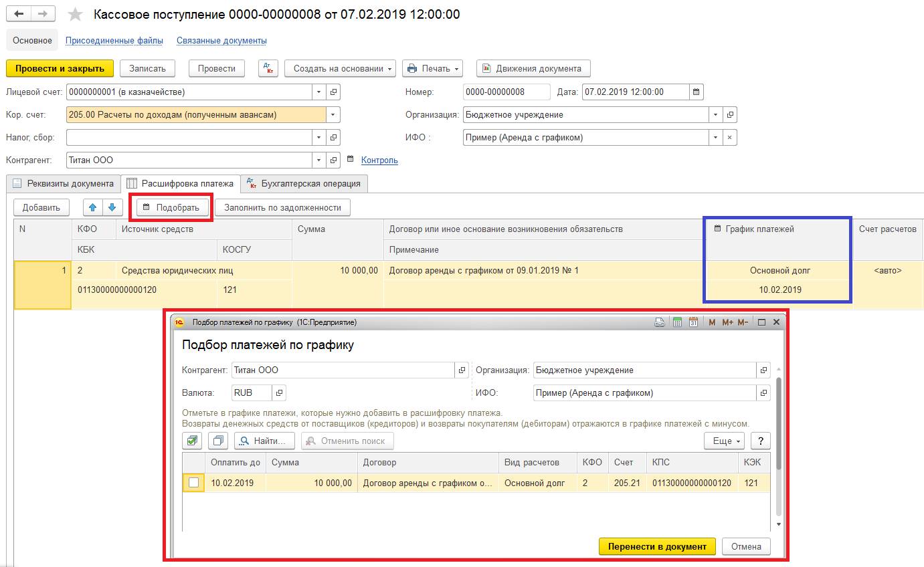
Task: Open the Контрагент Титан ООО card icon
Action: click(x=333, y=160)
